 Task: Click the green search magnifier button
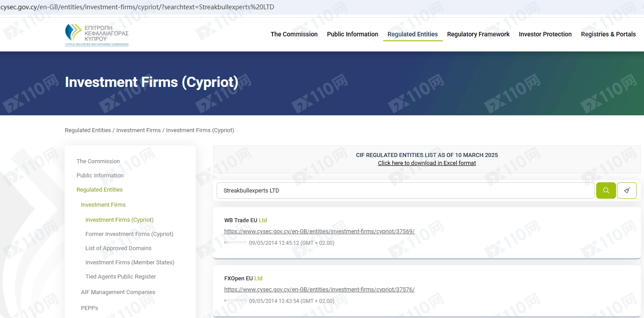606,190
